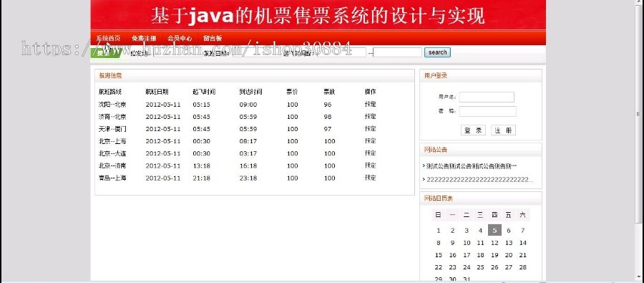Focus the first 起飞时间段 input field
This screenshot has width=644, height=283.
tap(341, 52)
